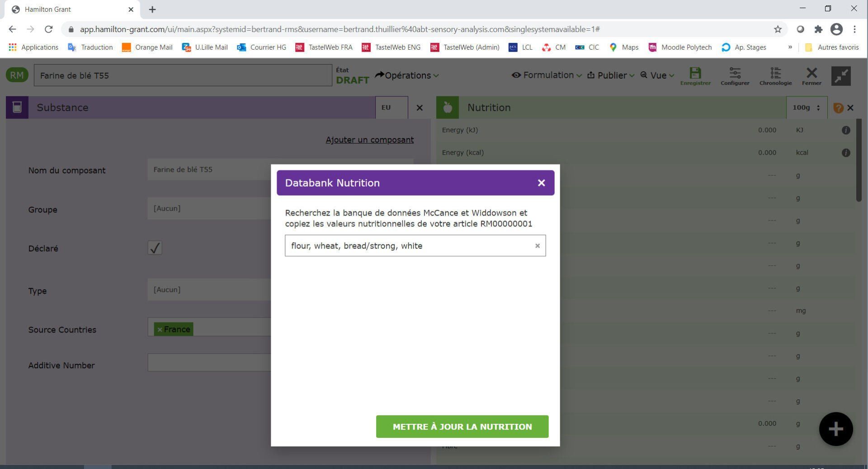Open the Maps bookmark in the bookmarks bar
This screenshot has height=469, width=868.
[x=624, y=47]
